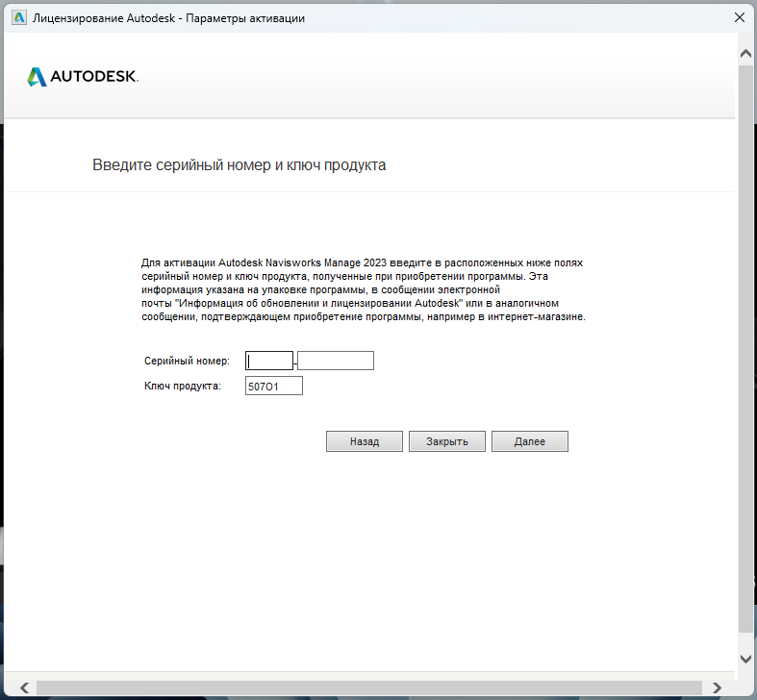Screen dimensions: 757x700
Task: Click the vertical scrollbar thumb
Action: click(745, 347)
